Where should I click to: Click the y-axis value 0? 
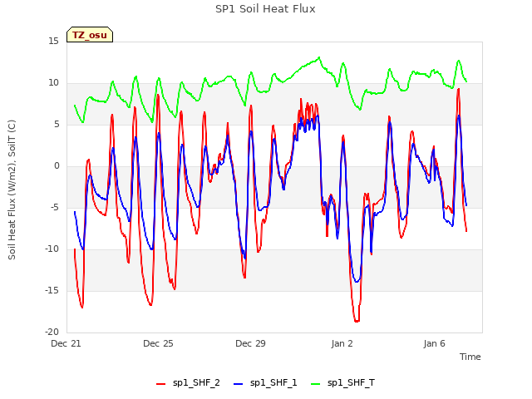tap(57, 166)
